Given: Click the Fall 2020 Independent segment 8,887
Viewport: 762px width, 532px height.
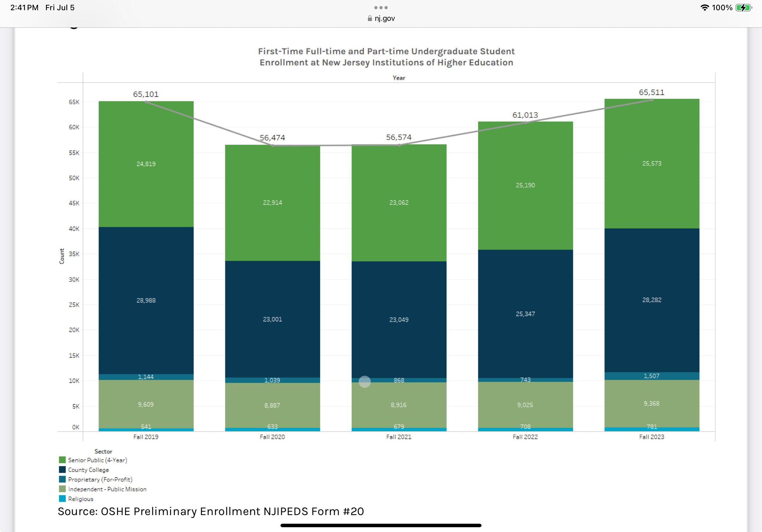Looking at the screenshot, I should (x=272, y=405).
